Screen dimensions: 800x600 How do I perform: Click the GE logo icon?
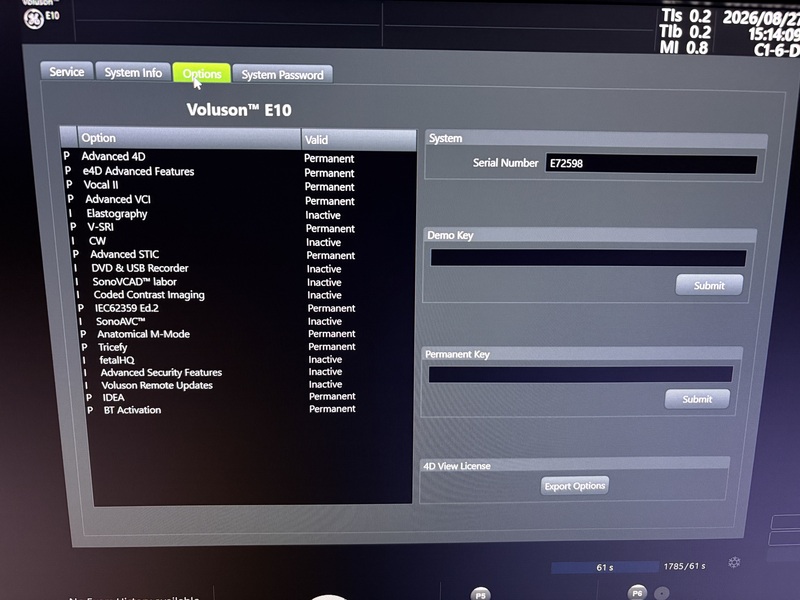click(x=34, y=19)
